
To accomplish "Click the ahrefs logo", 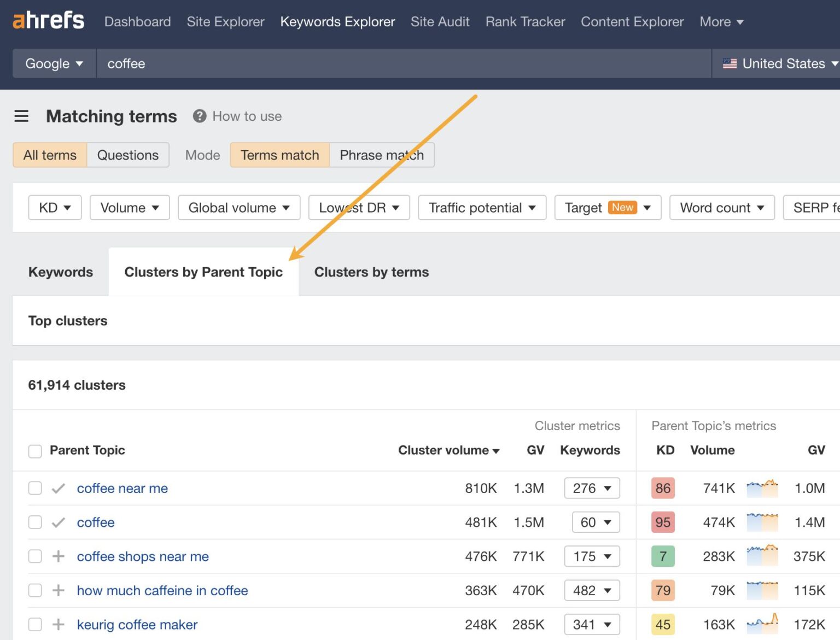I will [x=48, y=20].
